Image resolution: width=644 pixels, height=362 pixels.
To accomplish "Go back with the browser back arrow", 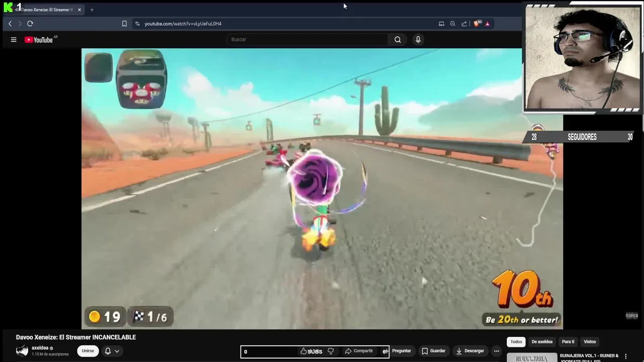I will coord(10,24).
